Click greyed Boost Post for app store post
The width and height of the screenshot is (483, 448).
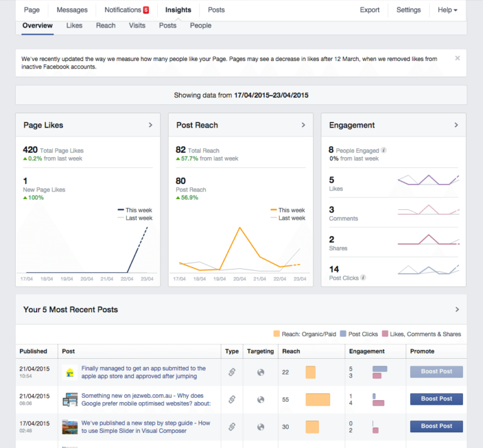436,372
